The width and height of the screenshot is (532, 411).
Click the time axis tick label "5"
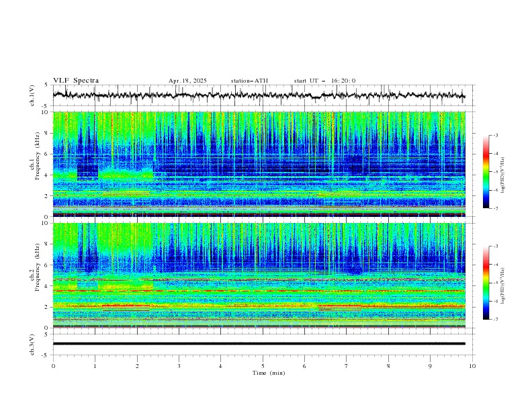point(263,366)
